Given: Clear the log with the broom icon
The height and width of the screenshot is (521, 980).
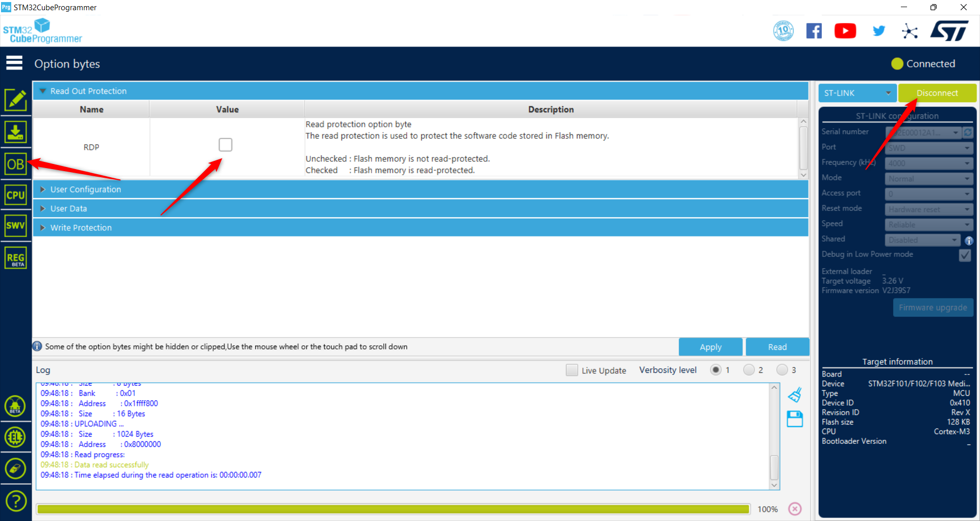Looking at the screenshot, I should [x=795, y=394].
